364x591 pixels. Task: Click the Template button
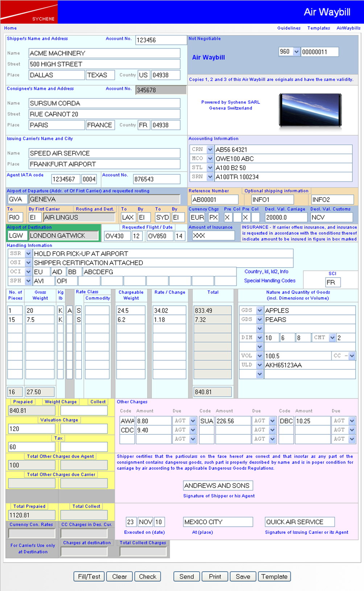tap(274, 576)
